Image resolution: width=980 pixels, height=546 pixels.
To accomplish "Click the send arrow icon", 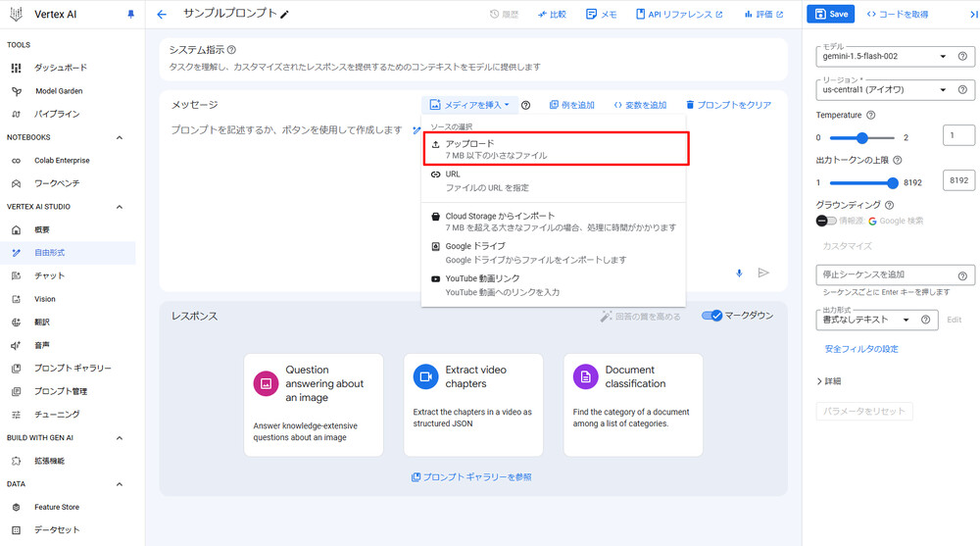I will 763,273.
